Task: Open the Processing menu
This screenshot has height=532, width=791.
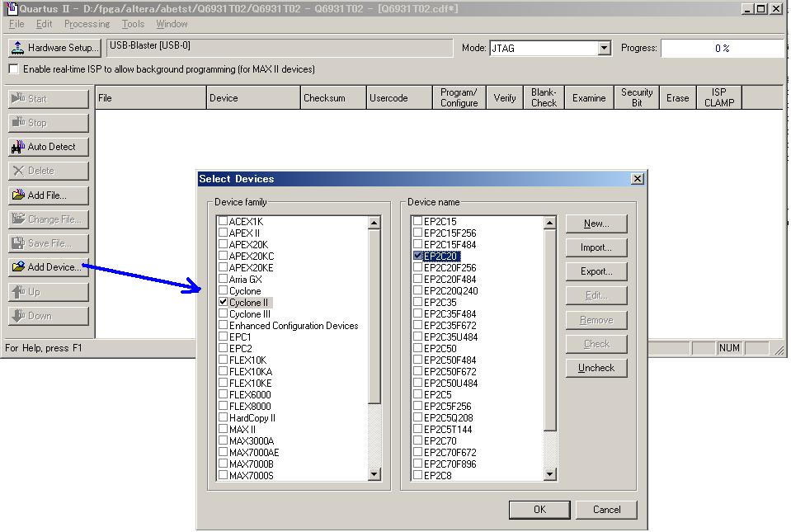Action: [x=87, y=24]
